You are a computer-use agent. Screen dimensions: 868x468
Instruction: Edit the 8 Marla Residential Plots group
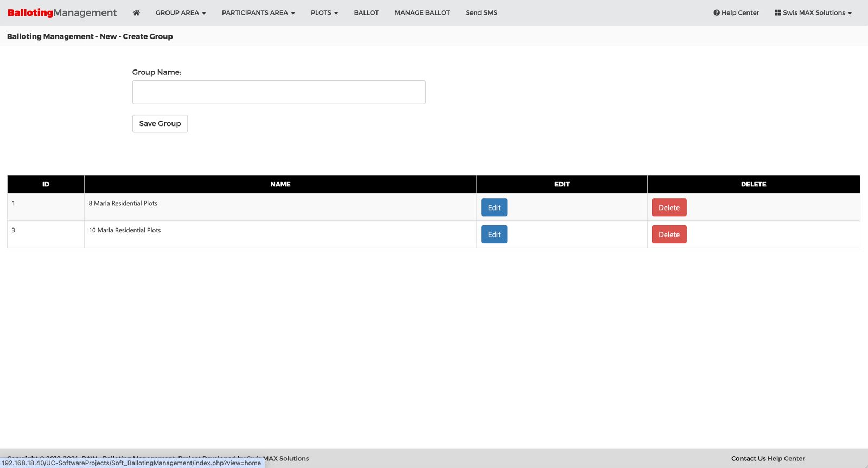click(494, 207)
